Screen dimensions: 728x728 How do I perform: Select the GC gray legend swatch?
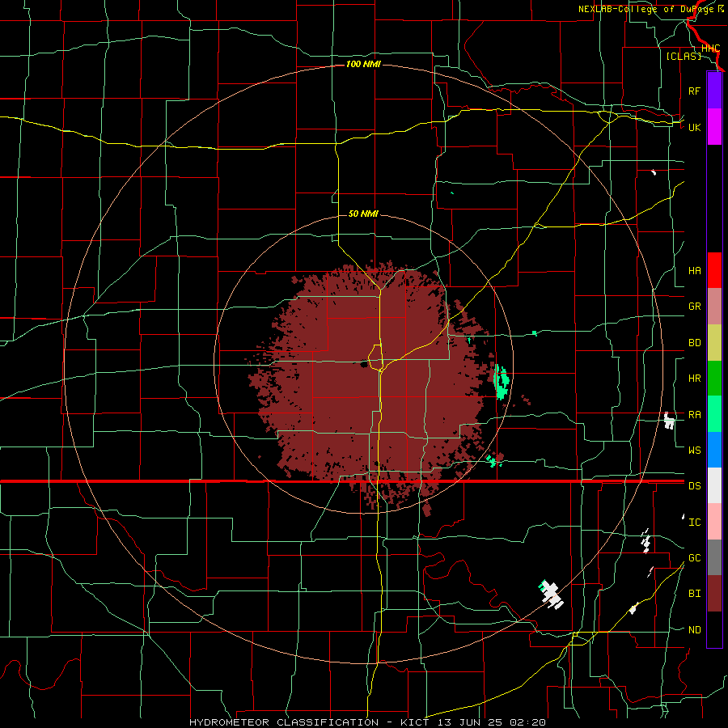tap(714, 557)
